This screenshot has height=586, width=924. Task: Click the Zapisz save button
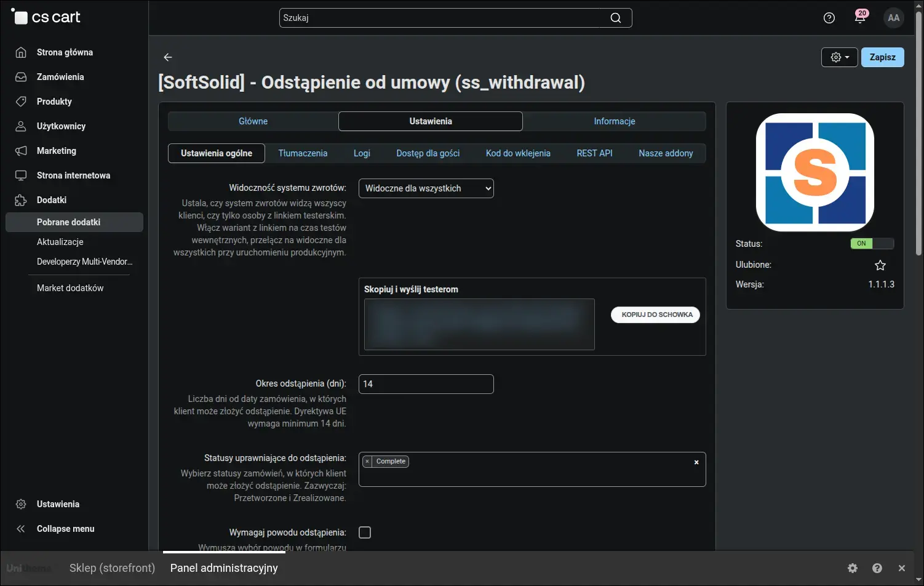tap(883, 57)
